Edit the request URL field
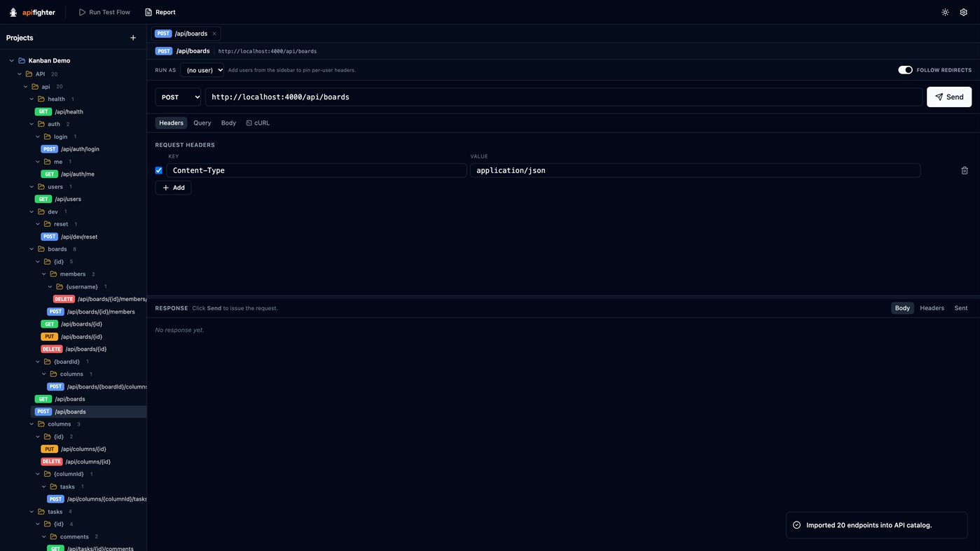The width and height of the screenshot is (980, 551). point(564,97)
